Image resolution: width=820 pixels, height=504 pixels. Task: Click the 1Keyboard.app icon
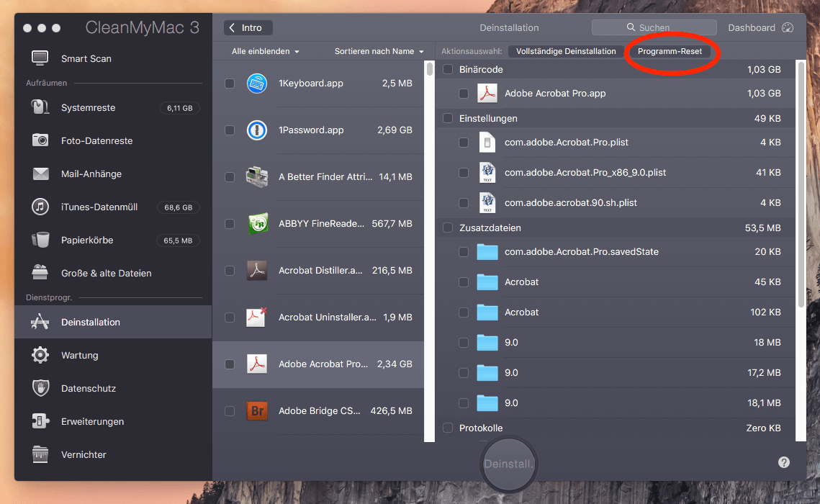[257, 84]
